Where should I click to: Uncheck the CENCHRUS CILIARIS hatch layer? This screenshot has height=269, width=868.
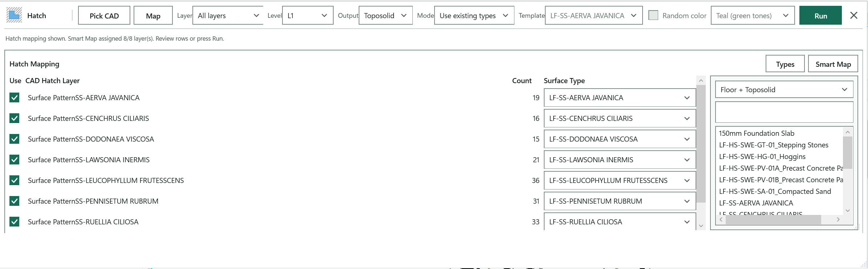click(x=15, y=118)
